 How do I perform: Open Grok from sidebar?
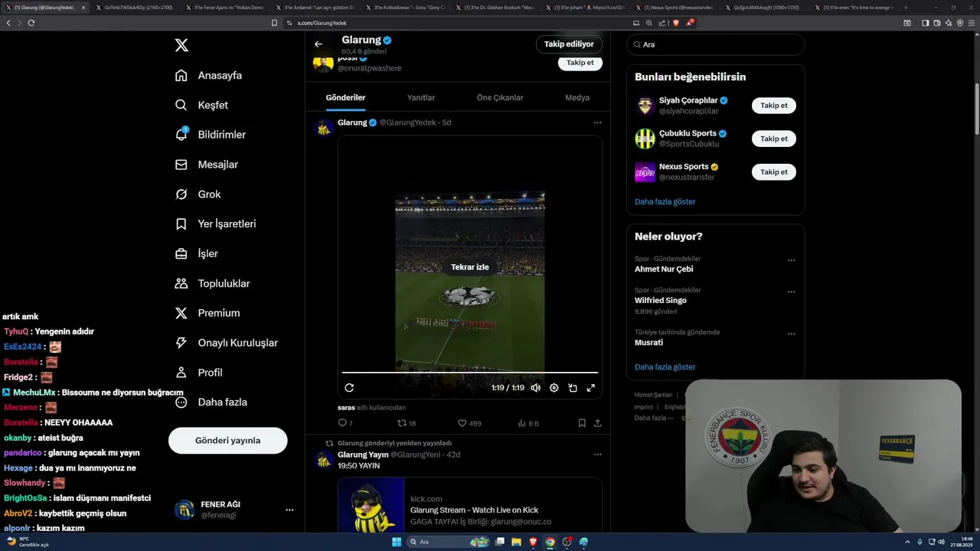pyautogui.click(x=198, y=194)
